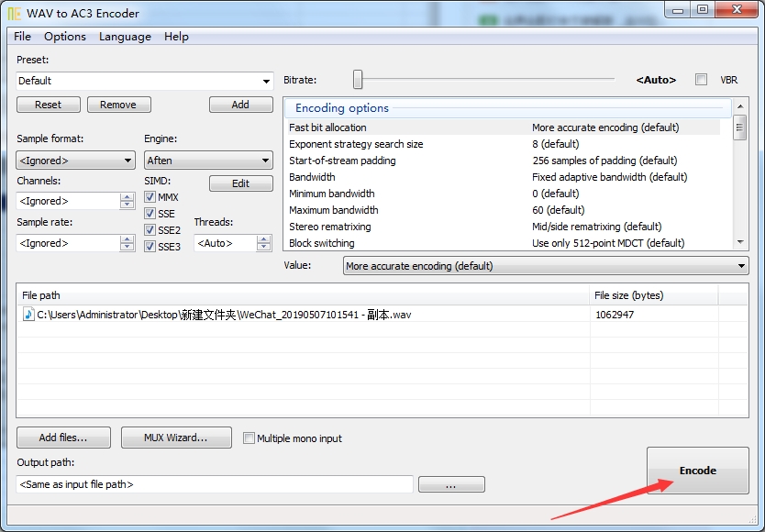This screenshot has width=765, height=532.
Task: Click the Channels value field
Action: pyautogui.click(x=68, y=201)
